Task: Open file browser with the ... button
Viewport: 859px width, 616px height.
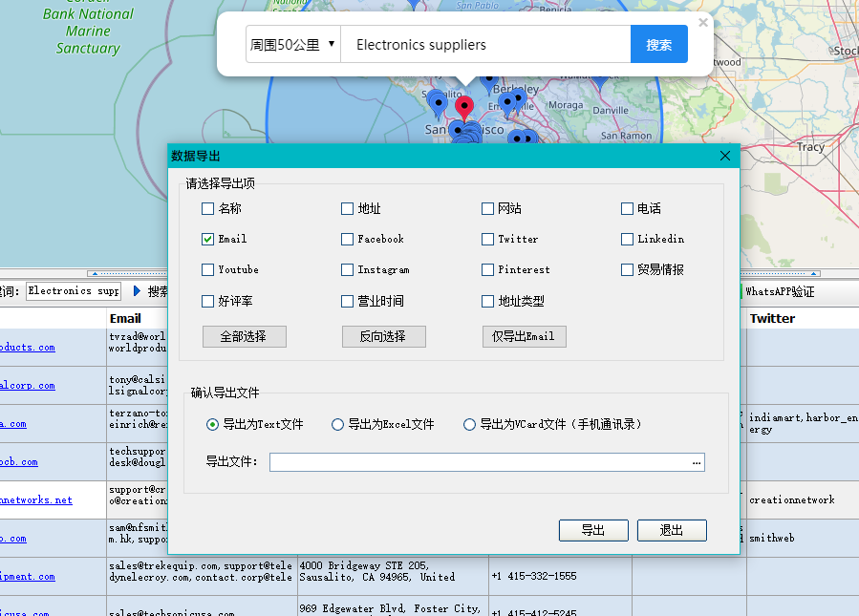Action: pyautogui.click(x=697, y=462)
